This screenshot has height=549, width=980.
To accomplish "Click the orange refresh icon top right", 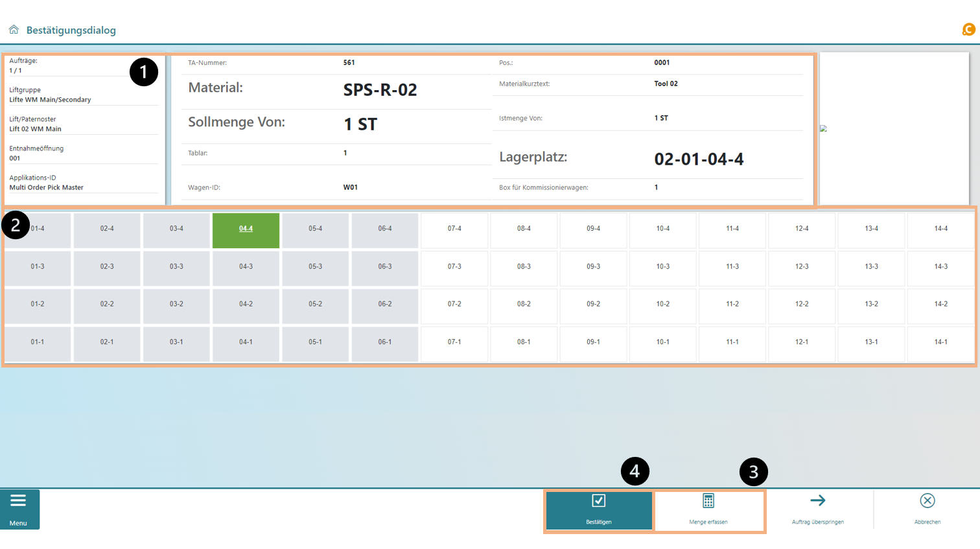I will tap(968, 30).
